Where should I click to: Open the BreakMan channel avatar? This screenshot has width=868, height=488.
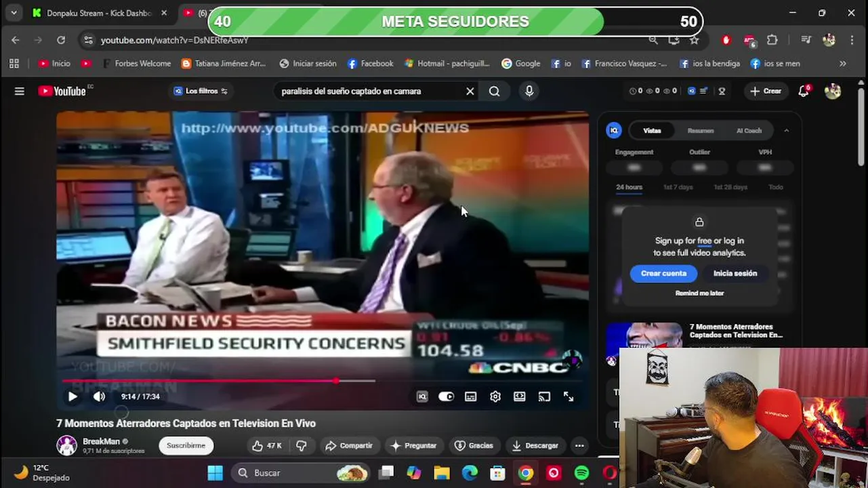tap(66, 445)
